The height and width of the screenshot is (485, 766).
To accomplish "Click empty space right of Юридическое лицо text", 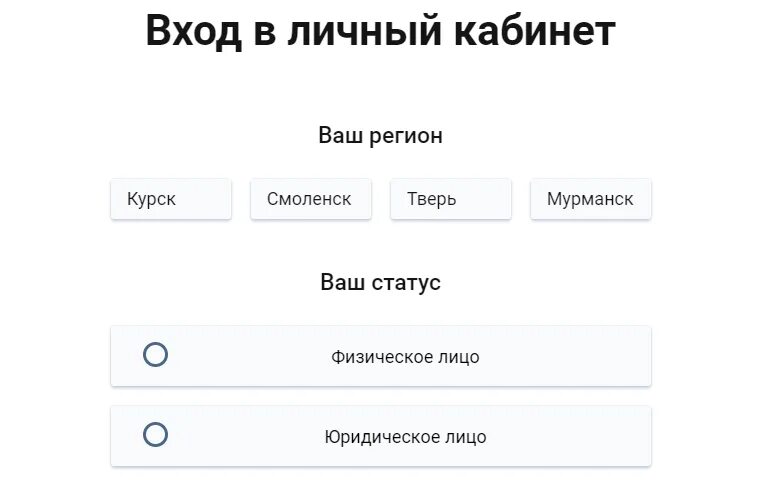I will pyautogui.click(x=567, y=437).
